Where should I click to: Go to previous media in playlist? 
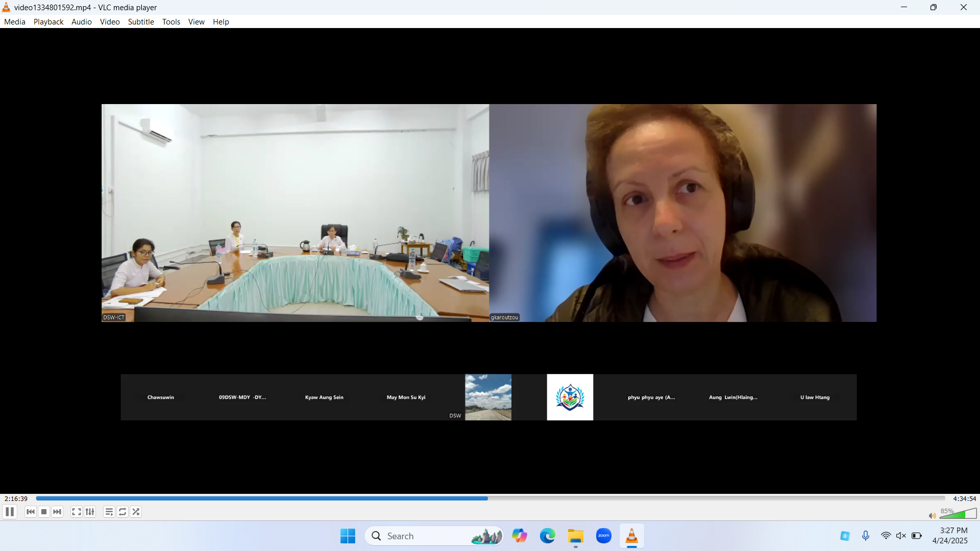31,512
